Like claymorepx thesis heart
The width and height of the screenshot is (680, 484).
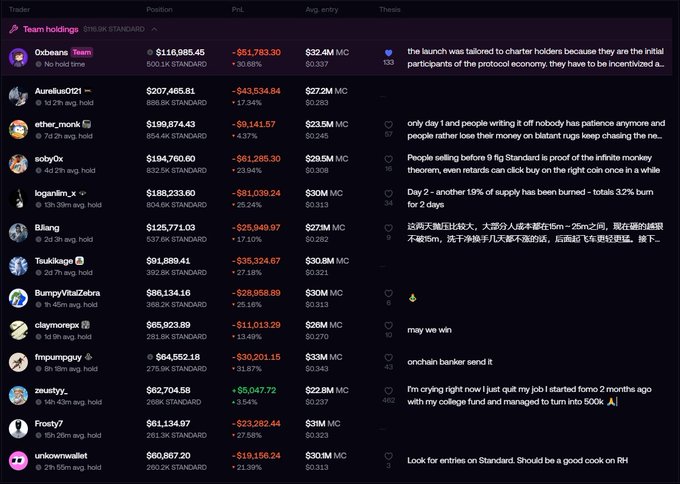pyautogui.click(x=389, y=325)
